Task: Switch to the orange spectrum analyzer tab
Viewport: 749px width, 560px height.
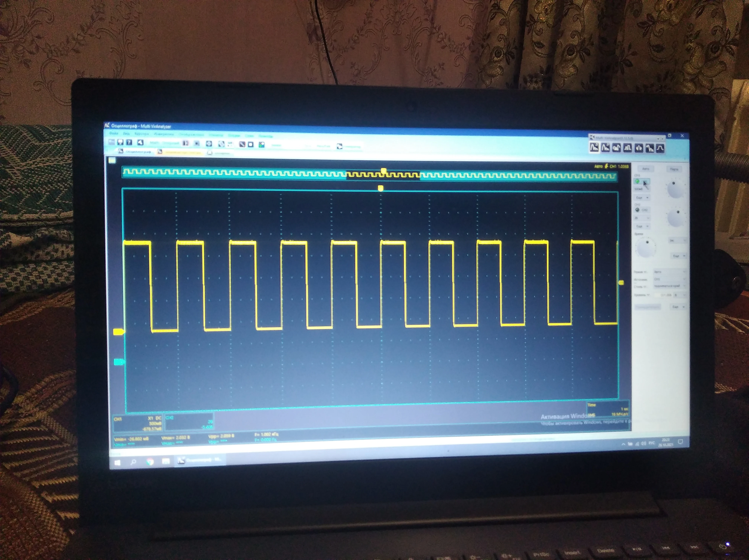Action: pyautogui.click(x=181, y=153)
